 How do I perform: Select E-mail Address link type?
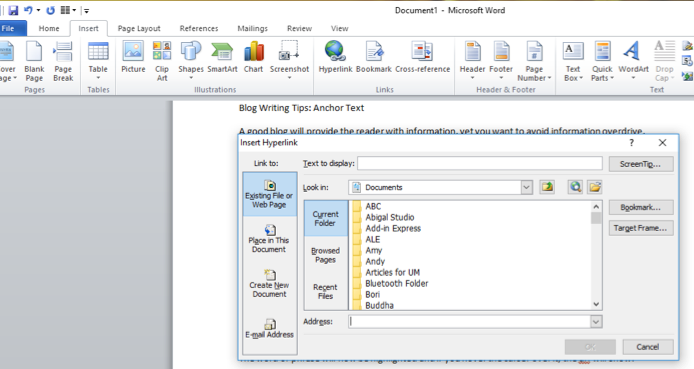(x=269, y=329)
